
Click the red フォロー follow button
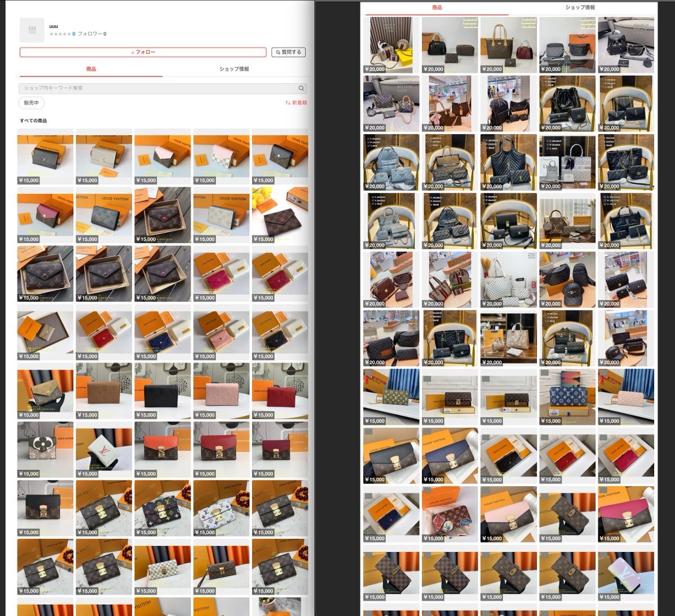click(143, 52)
